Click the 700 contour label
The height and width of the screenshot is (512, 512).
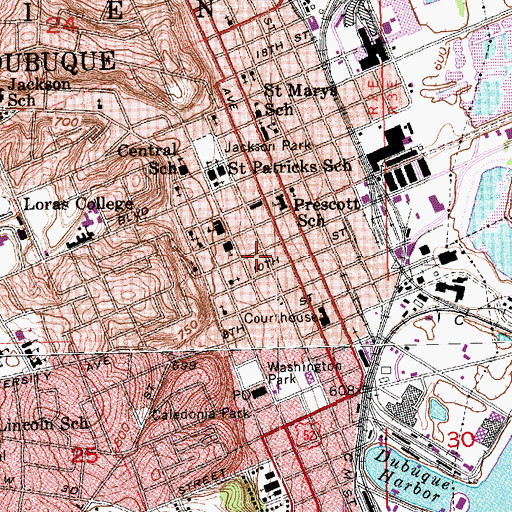pyautogui.click(x=66, y=122)
